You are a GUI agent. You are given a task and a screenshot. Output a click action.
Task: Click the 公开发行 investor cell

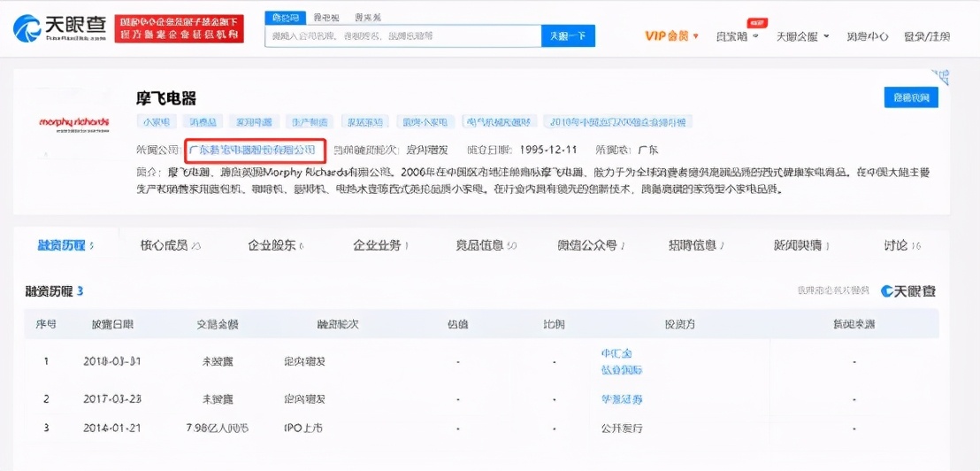tap(622, 429)
